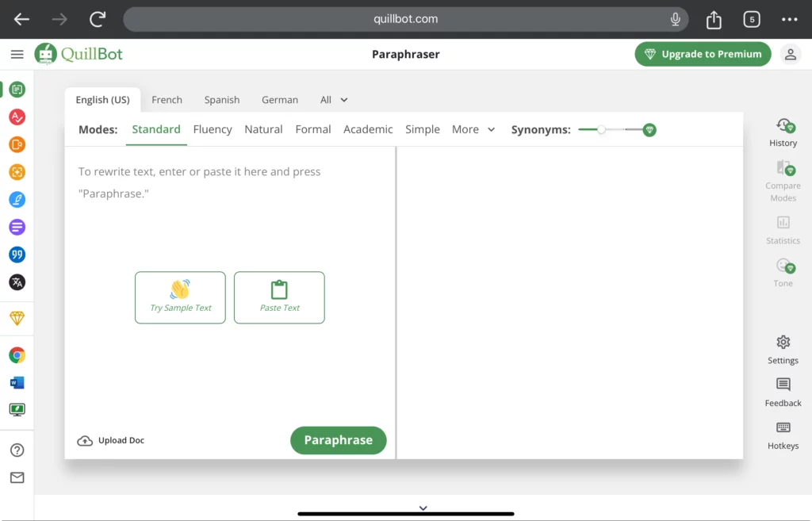Open the hamburger navigation menu
This screenshot has height=521, width=812.
[17, 55]
